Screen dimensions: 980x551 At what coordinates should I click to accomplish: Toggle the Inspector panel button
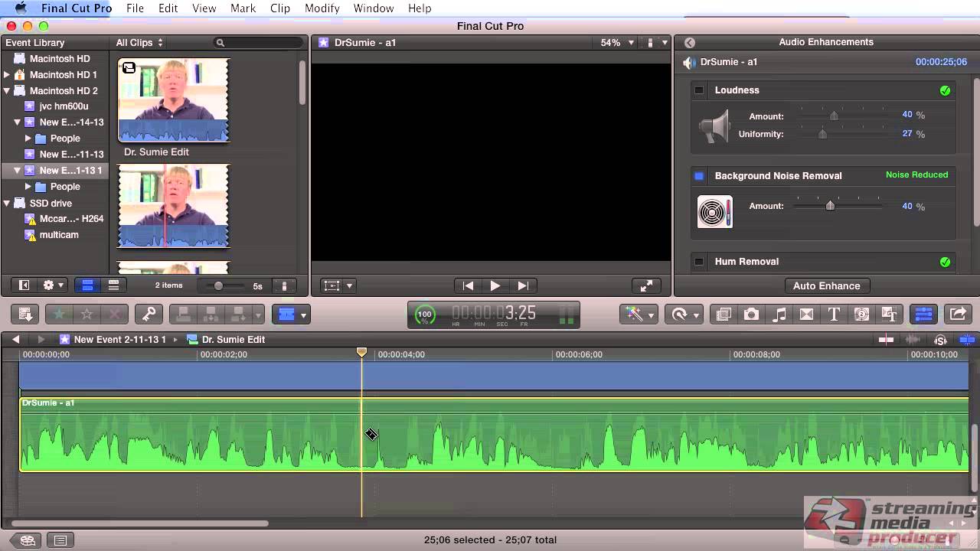(x=923, y=314)
